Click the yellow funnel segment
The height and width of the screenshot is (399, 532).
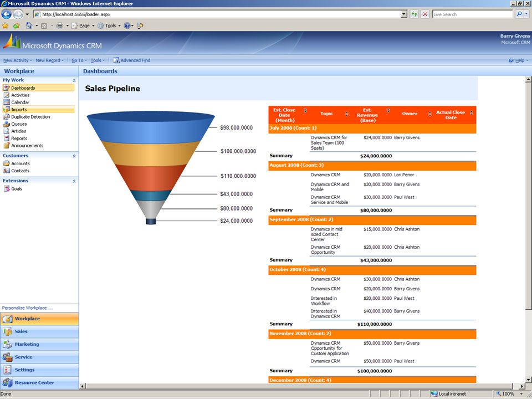coord(151,154)
